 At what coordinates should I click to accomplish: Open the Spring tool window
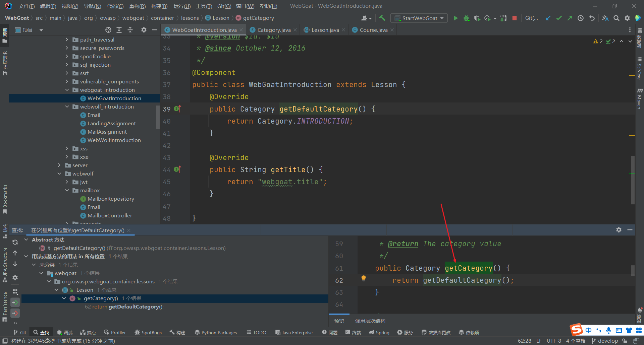pos(379,332)
